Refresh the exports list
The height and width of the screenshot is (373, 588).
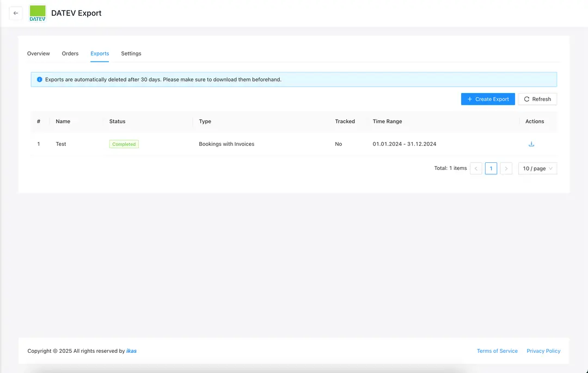coord(537,99)
